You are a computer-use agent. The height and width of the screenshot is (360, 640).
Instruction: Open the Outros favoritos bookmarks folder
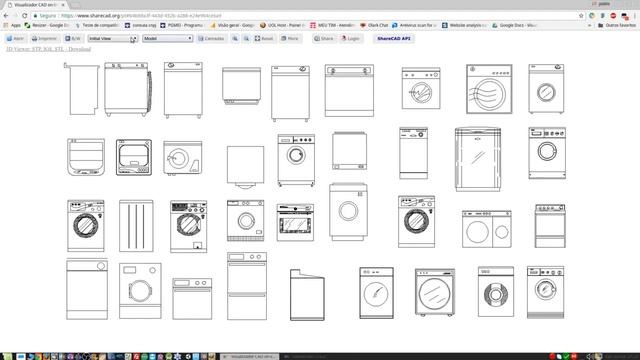pyautogui.click(x=617, y=25)
